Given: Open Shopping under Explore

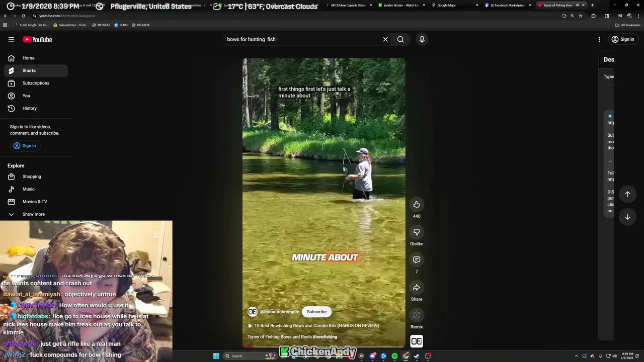Looking at the screenshot, I should (35, 176).
